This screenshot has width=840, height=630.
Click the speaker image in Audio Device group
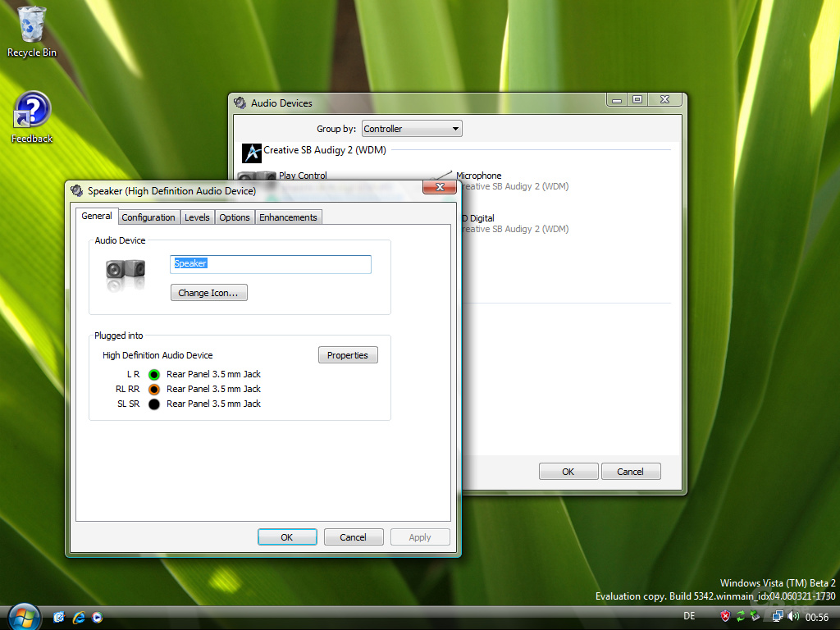(x=126, y=274)
